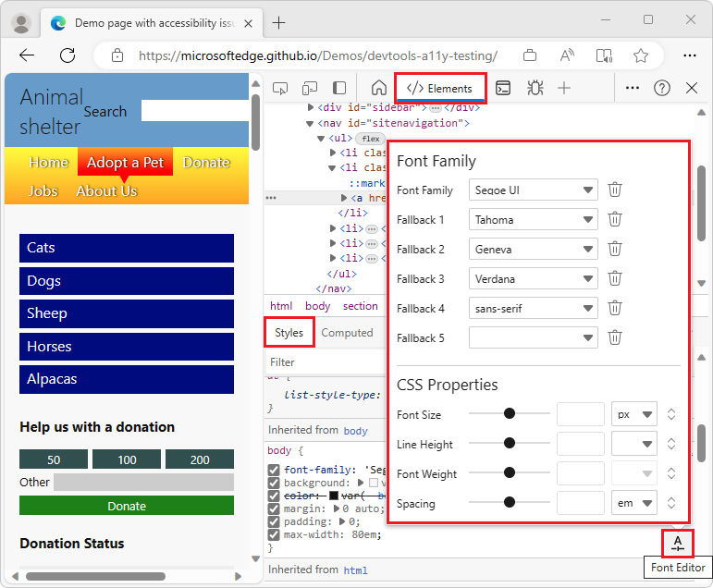The width and height of the screenshot is (713, 588).
Task: Open the Font Size px unit dropdown
Action: [633, 414]
